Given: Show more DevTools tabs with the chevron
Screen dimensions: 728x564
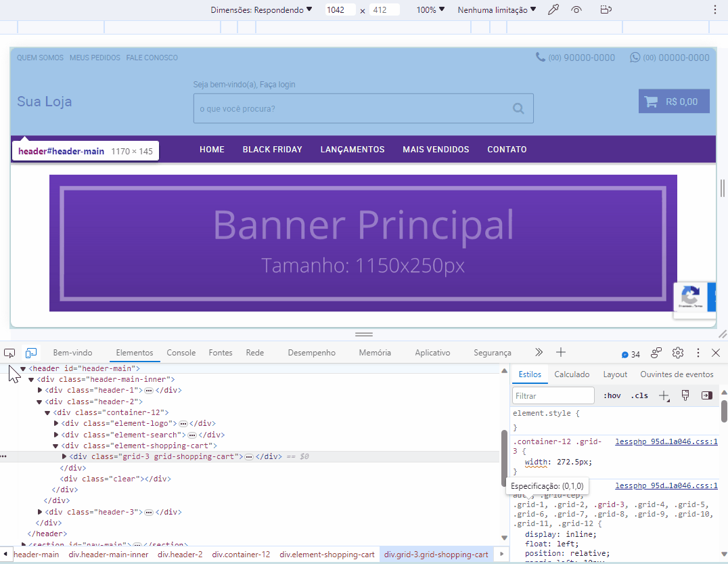Looking at the screenshot, I should coord(539,353).
